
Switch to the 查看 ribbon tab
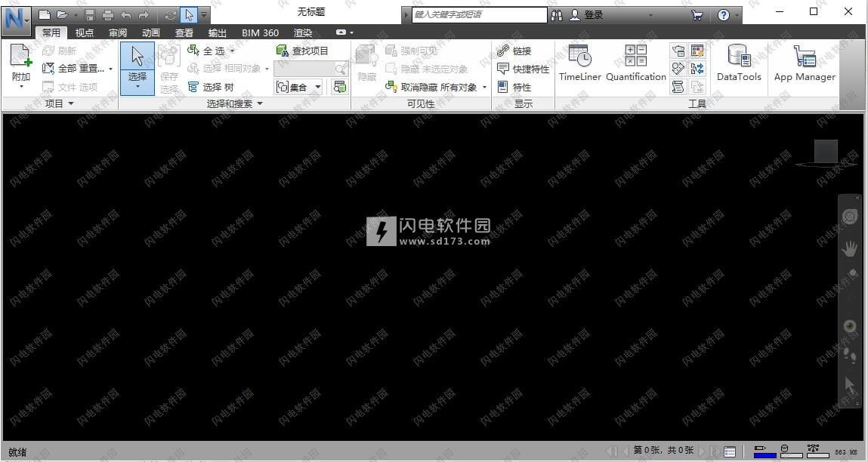184,32
